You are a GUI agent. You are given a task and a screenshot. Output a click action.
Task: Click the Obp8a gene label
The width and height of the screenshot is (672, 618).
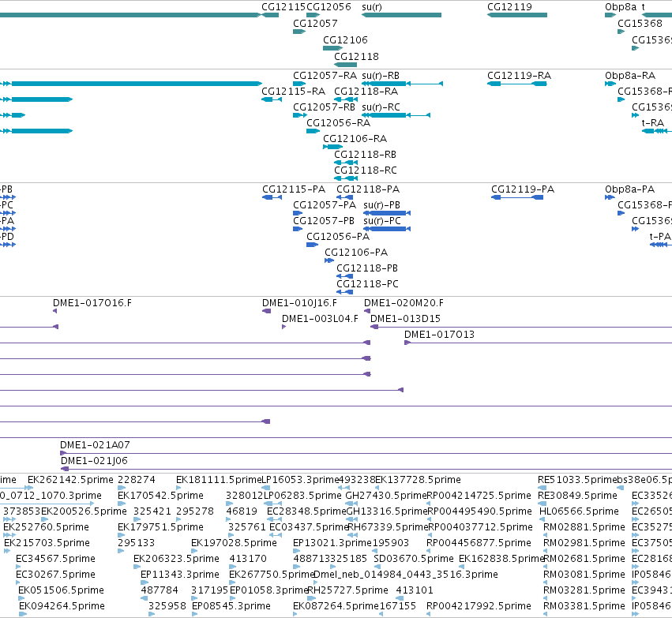(621, 7)
